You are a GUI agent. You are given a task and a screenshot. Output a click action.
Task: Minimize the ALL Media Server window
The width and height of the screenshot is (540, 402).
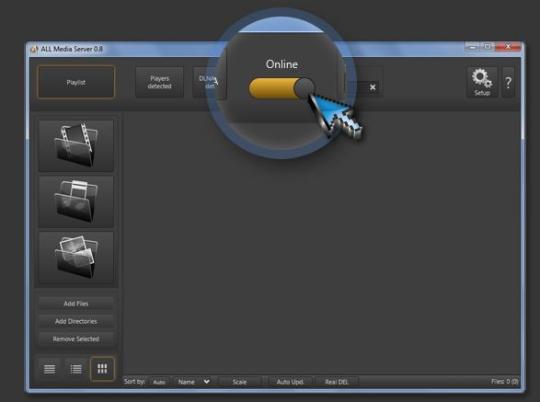(x=472, y=47)
